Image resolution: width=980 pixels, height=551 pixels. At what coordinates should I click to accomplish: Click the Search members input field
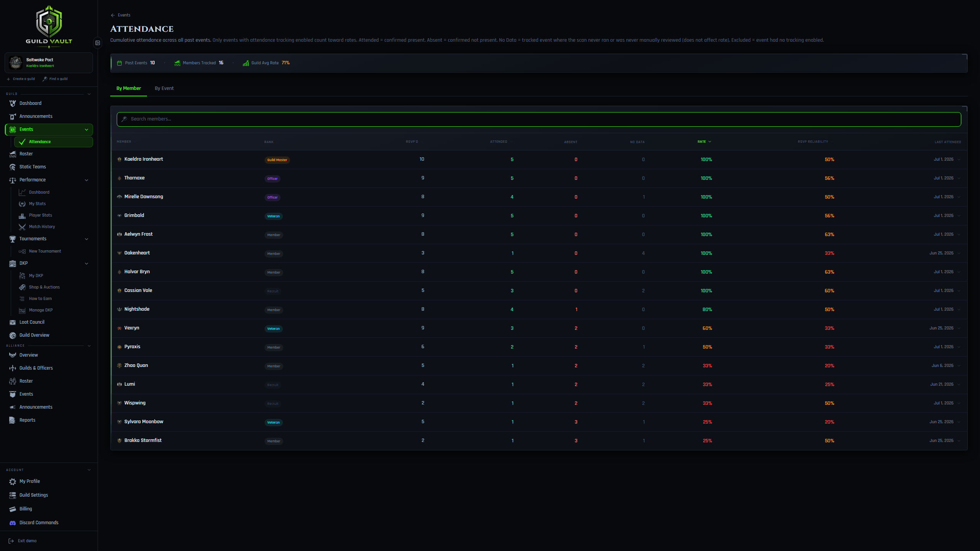(539, 119)
